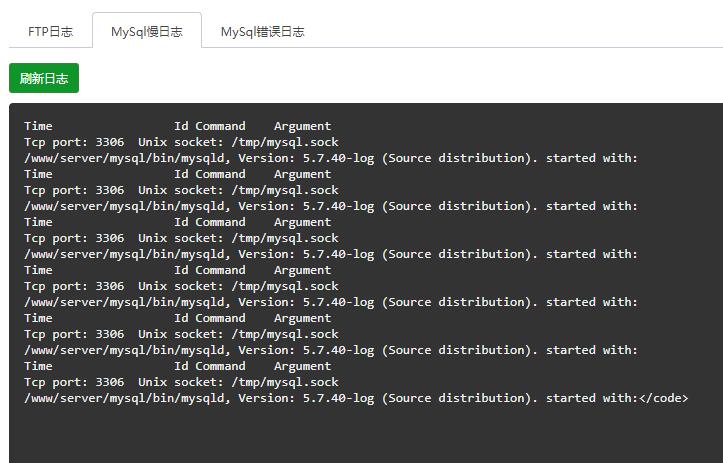Click the third '/www/server/mysql/bin/mysqld' log line
The width and height of the screenshot is (723, 463).
tap(331, 254)
